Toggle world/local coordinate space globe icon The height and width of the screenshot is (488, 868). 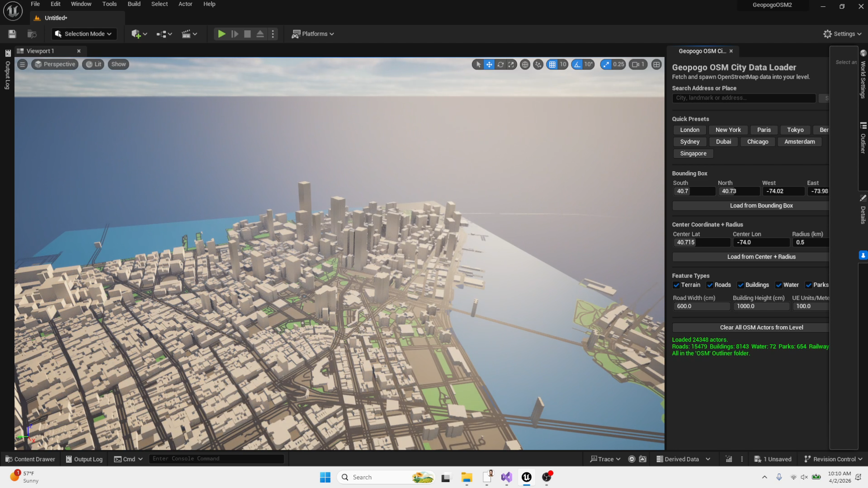525,65
